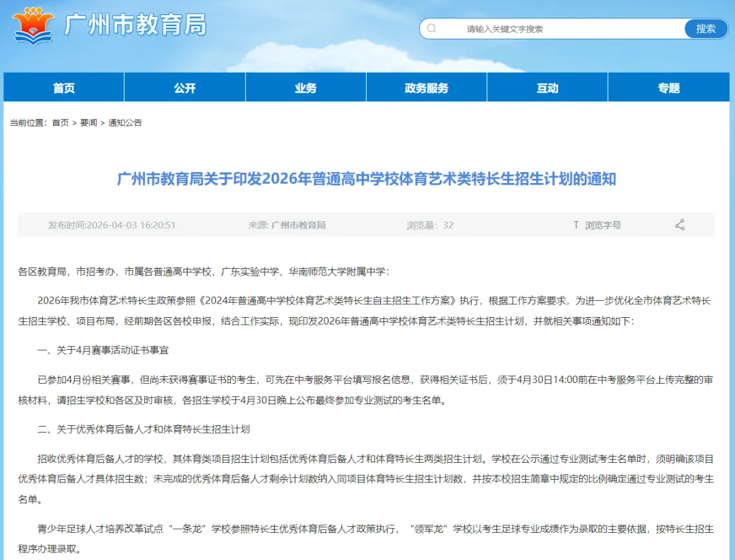Click the magnifier icon in the search bar
The width and height of the screenshot is (735, 560).
point(431,29)
